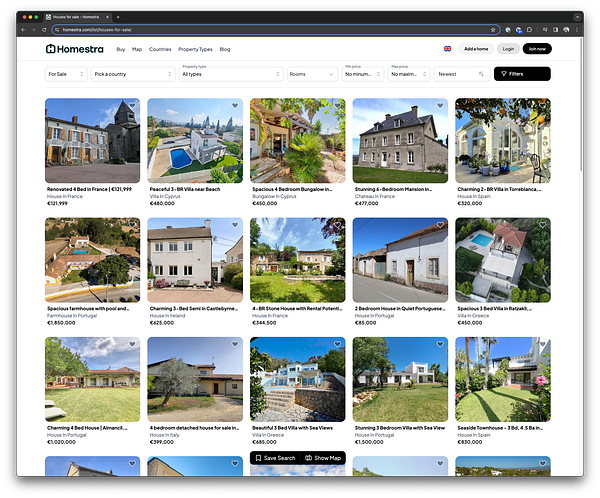Image resolution: width=600 pixels, height=498 pixels.
Task: Open the Newest sort dropdown
Action: coord(461,74)
